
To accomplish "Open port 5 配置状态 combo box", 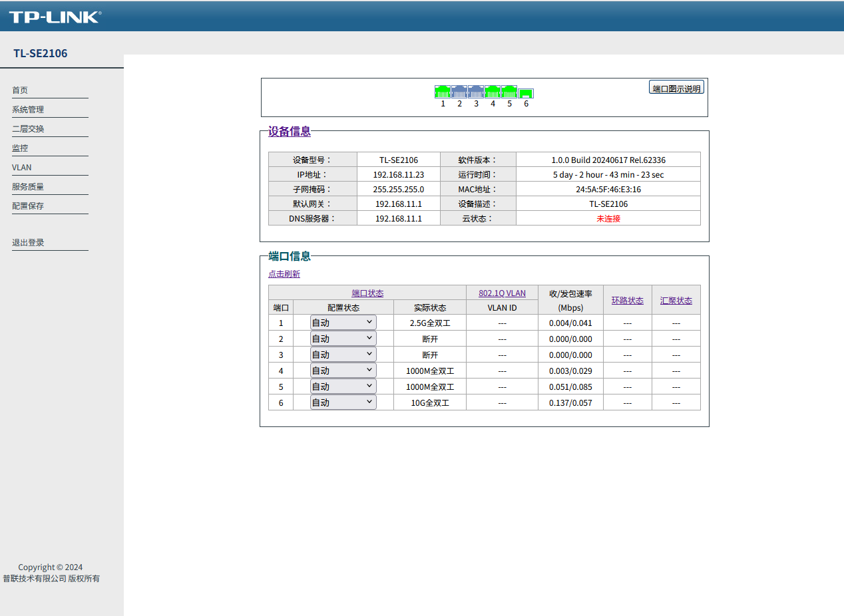I will tap(343, 386).
